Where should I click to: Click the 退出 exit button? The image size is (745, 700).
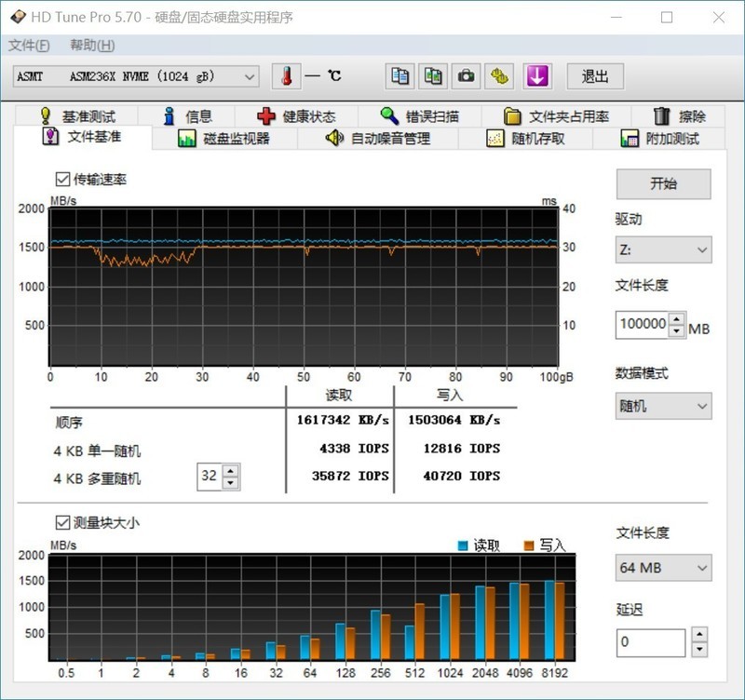(x=595, y=76)
